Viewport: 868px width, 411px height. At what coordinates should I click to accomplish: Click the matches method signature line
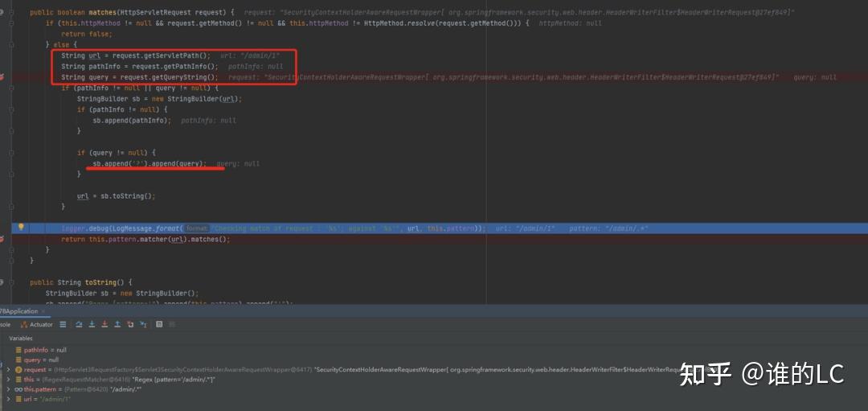point(133,12)
